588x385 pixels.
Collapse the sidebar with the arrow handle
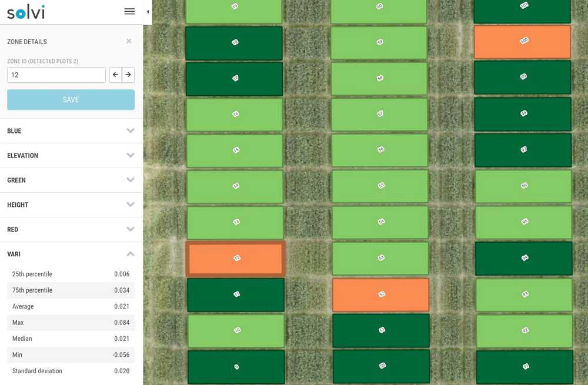click(x=148, y=12)
